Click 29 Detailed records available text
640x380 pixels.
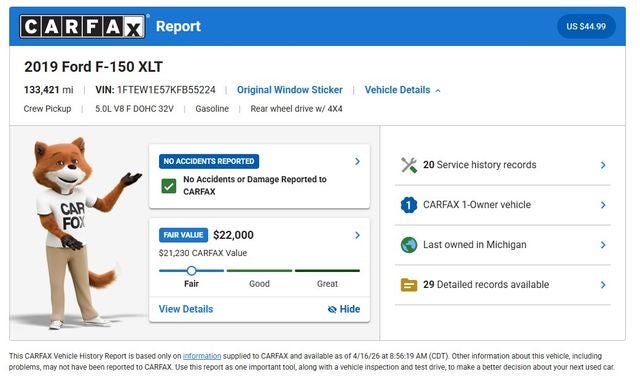pyautogui.click(x=486, y=285)
